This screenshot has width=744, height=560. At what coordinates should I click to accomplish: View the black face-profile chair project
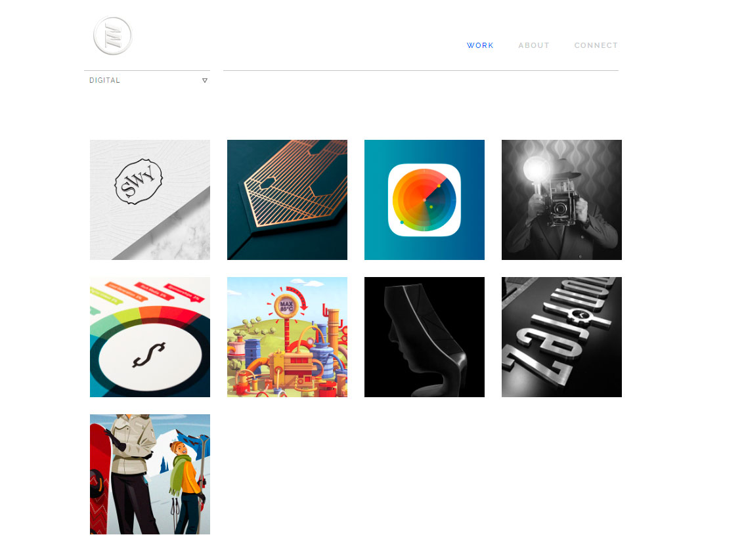(424, 337)
